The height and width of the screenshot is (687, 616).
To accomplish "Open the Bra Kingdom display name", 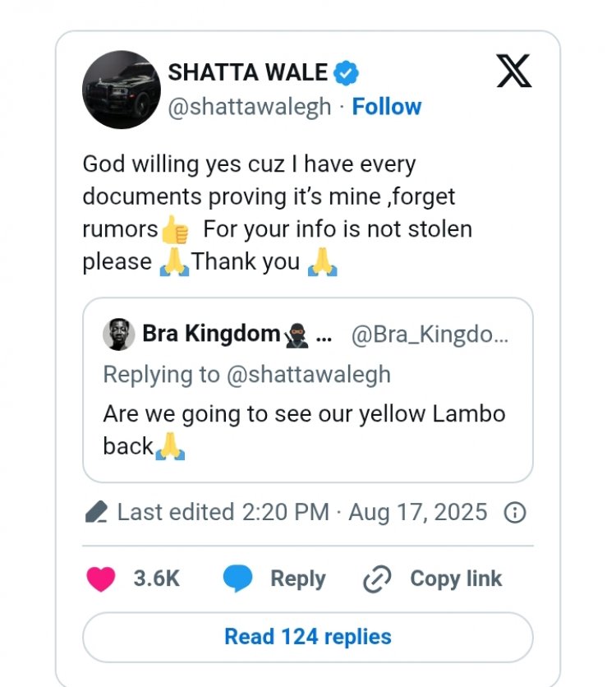I will pyautogui.click(x=211, y=334).
